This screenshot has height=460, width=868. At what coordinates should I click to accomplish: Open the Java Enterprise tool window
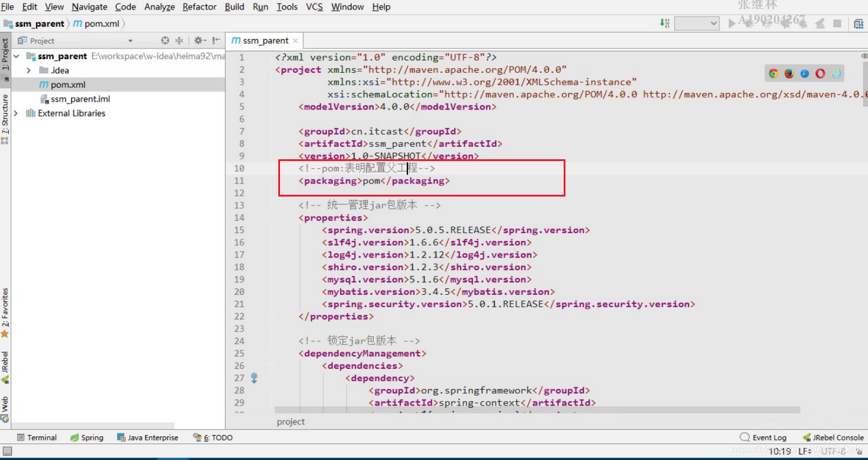pos(148,438)
